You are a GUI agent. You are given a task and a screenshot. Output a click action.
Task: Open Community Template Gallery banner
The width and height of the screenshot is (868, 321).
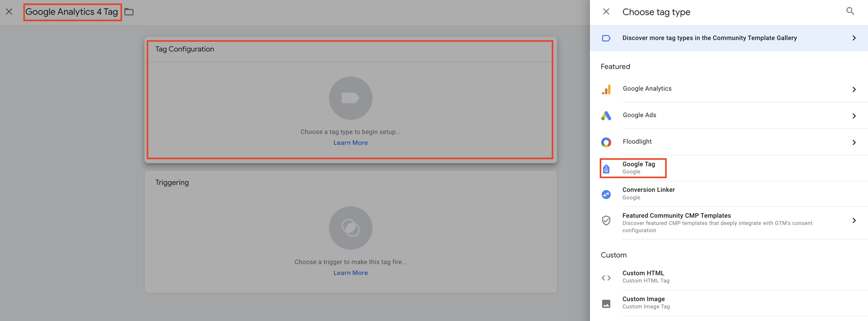[x=729, y=38]
